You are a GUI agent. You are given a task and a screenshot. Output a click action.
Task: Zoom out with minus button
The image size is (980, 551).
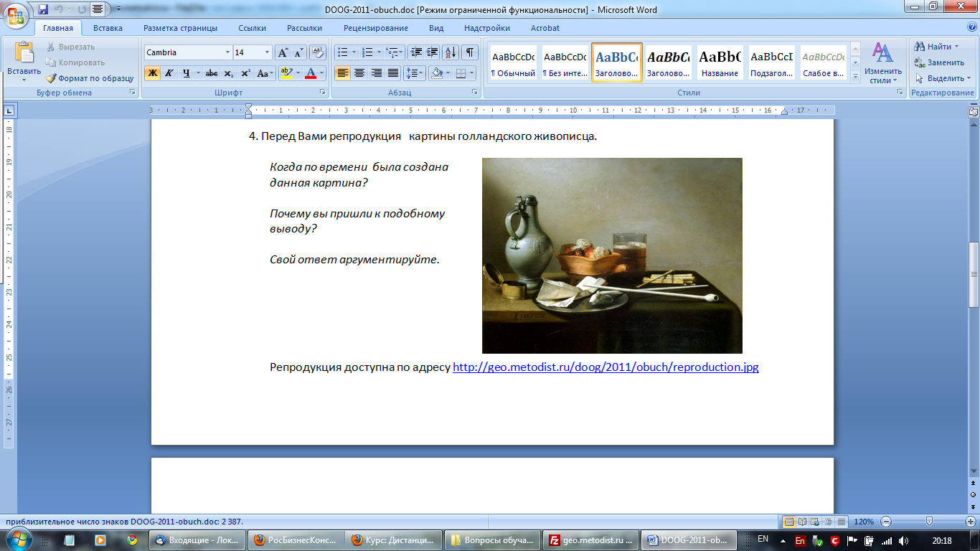pyautogui.click(x=886, y=522)
